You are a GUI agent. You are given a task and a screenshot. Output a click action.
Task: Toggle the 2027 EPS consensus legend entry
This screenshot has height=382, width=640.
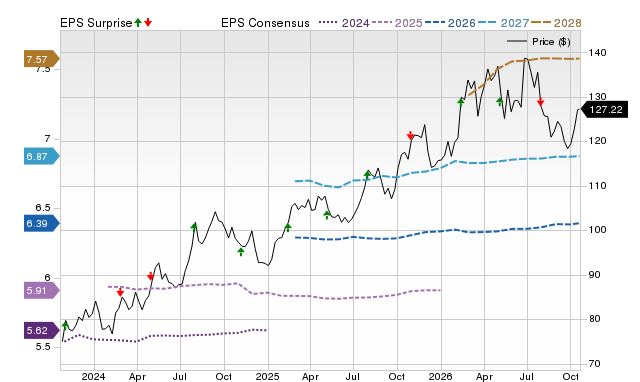503,23
